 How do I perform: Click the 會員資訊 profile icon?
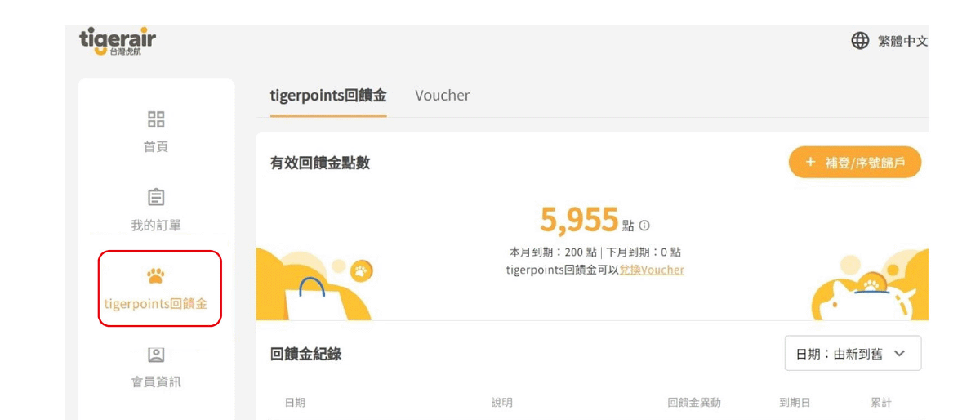pyautogui.click(x=156, y=355)
